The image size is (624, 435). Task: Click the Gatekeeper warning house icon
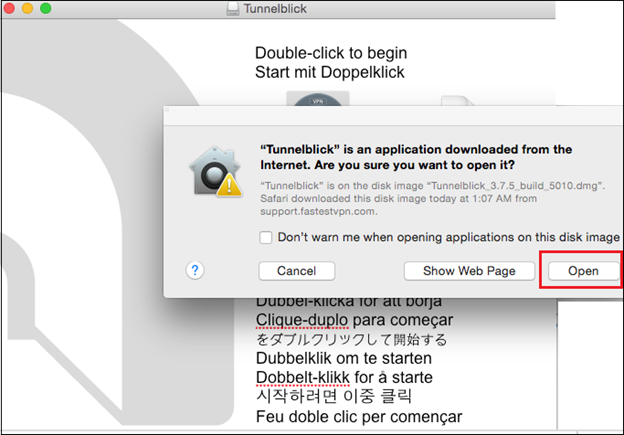[x=216, y=172]
